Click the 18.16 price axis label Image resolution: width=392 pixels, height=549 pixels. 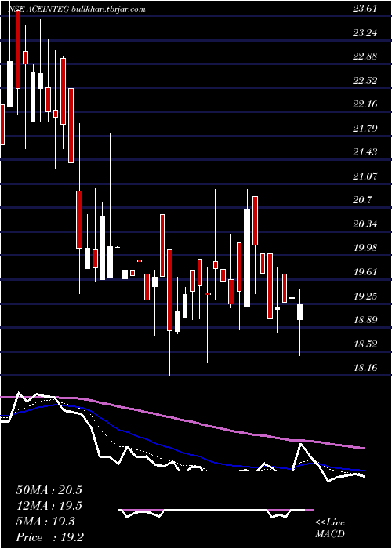365,368
